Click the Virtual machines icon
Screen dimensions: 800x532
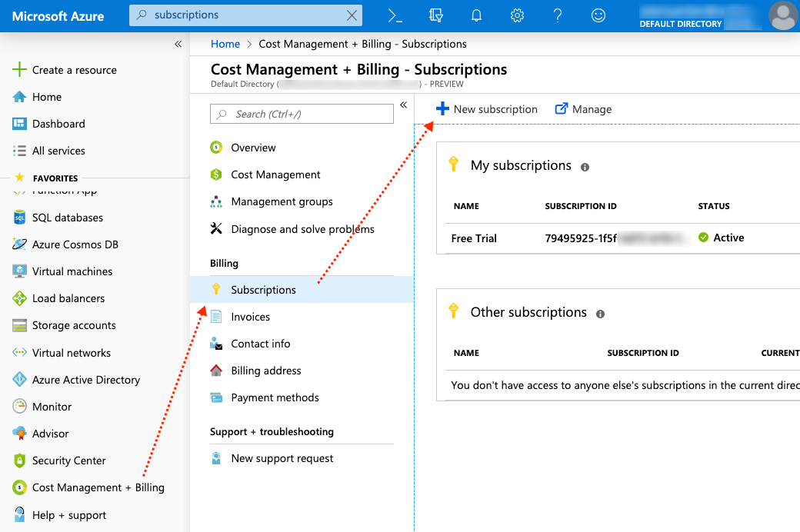19,271
